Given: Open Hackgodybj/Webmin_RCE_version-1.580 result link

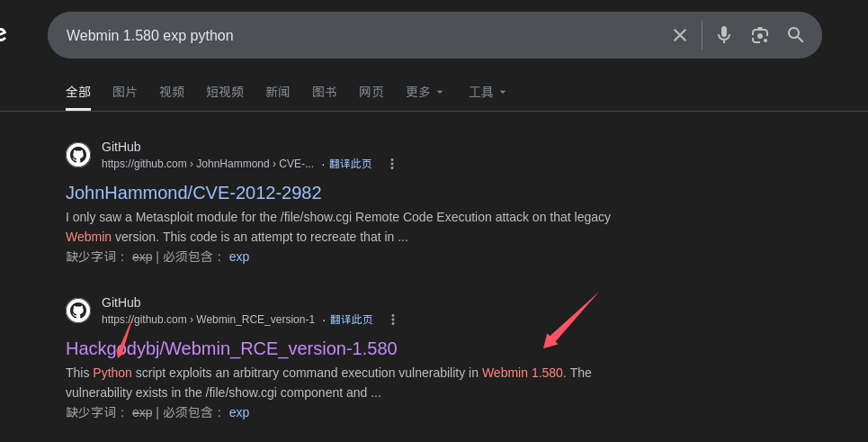Looking at the screenshot, I should pos(231,348).
